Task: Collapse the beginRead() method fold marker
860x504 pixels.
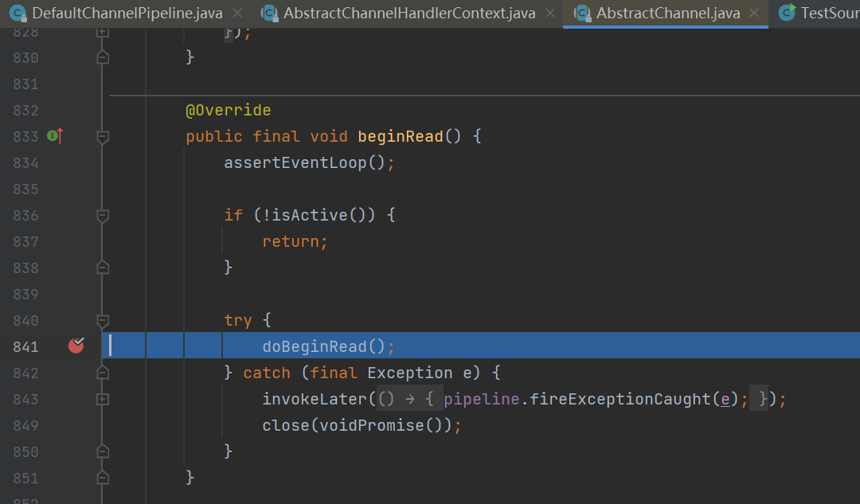Action: (102, 137)
